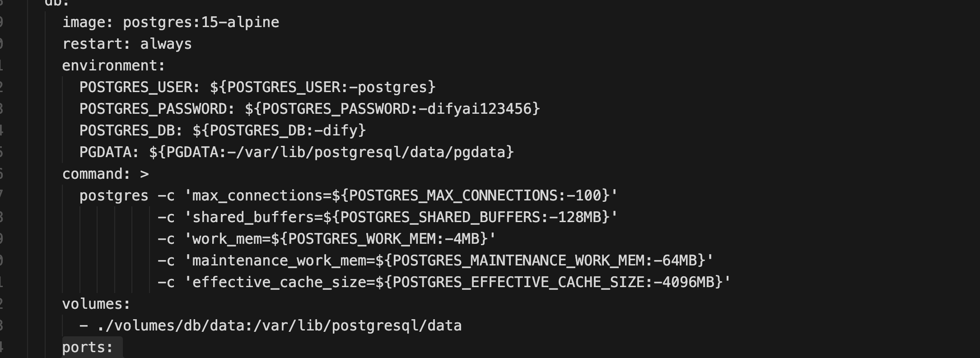
Task: Click the 'command:' key
Action: (x=97, y=174)
